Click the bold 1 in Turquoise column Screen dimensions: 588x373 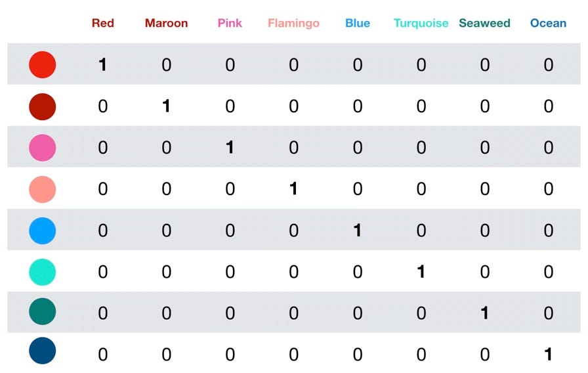pos(421,272)
